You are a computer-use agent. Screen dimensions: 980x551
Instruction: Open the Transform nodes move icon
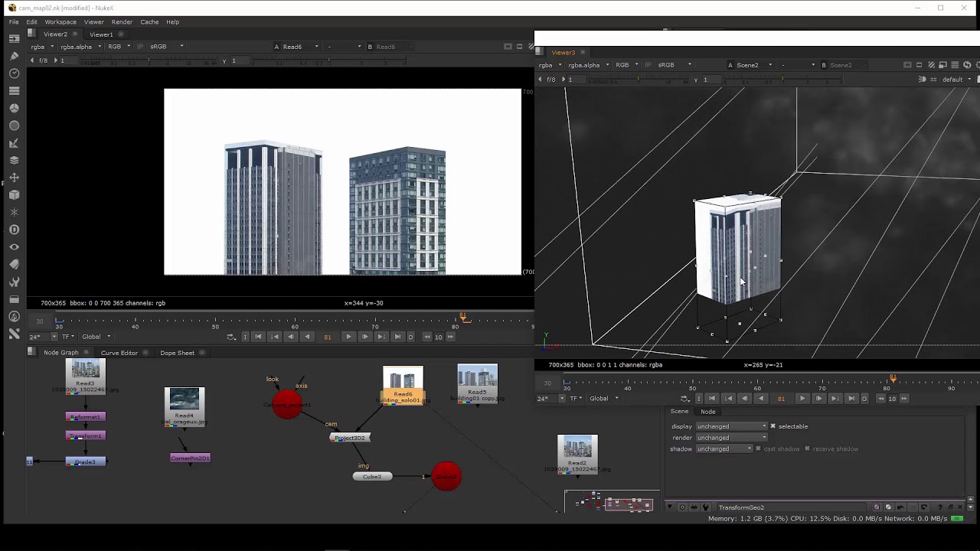pyautogui.click(x=14, y=178)
